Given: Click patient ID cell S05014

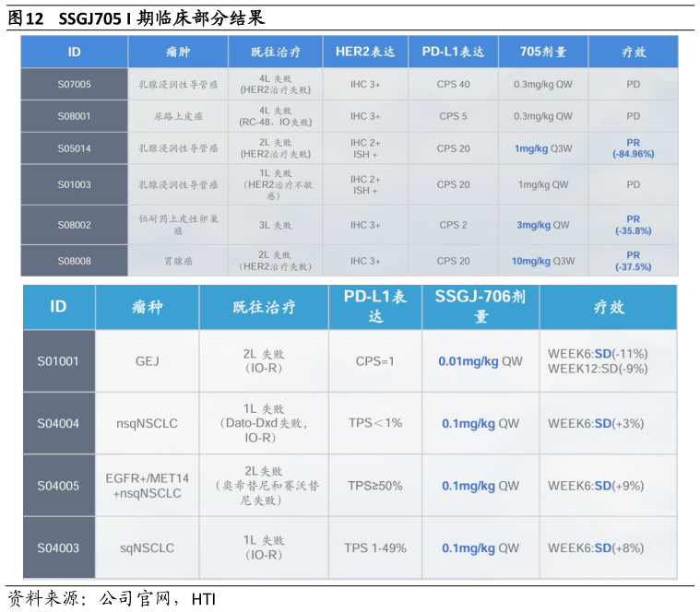Looking at the screenshot, I should (x=74, y=148).
